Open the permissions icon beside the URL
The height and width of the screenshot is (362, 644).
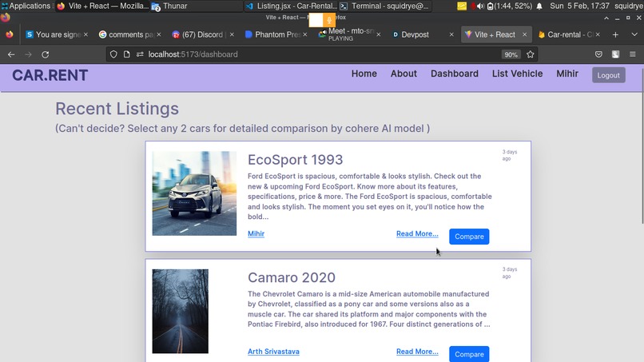coord(140,54)
